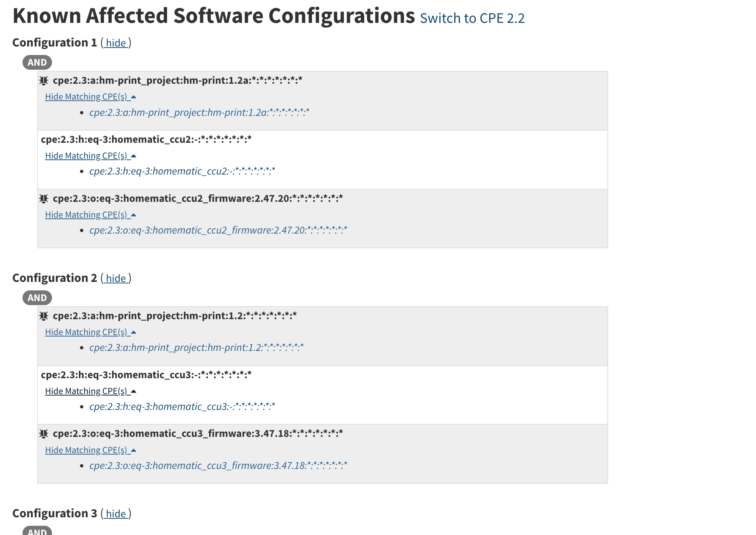
Task: Hide Configuration 2
Action: tap(116, 278)
